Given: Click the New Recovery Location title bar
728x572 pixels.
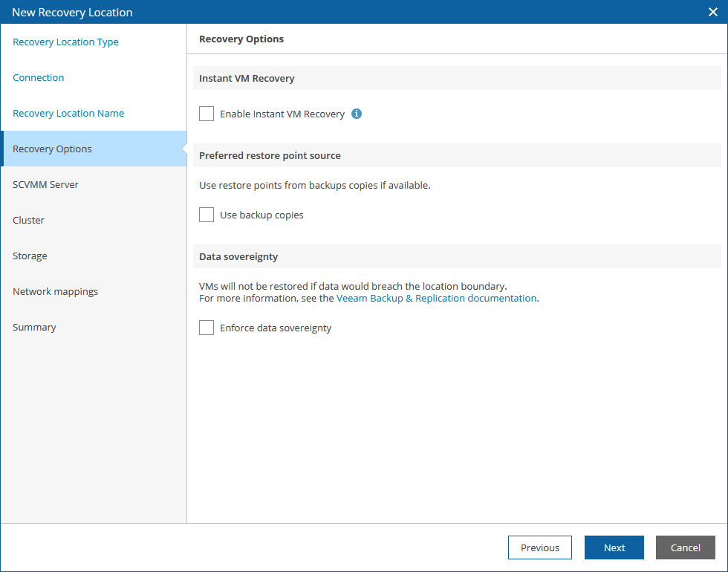Looking at the screenshot, I should pos(297,12).
